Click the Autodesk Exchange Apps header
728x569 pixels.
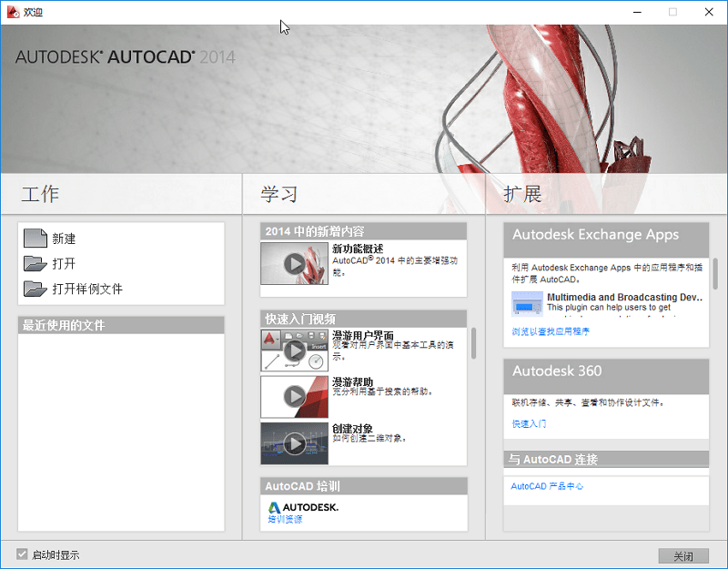click(x=606, y=239)
